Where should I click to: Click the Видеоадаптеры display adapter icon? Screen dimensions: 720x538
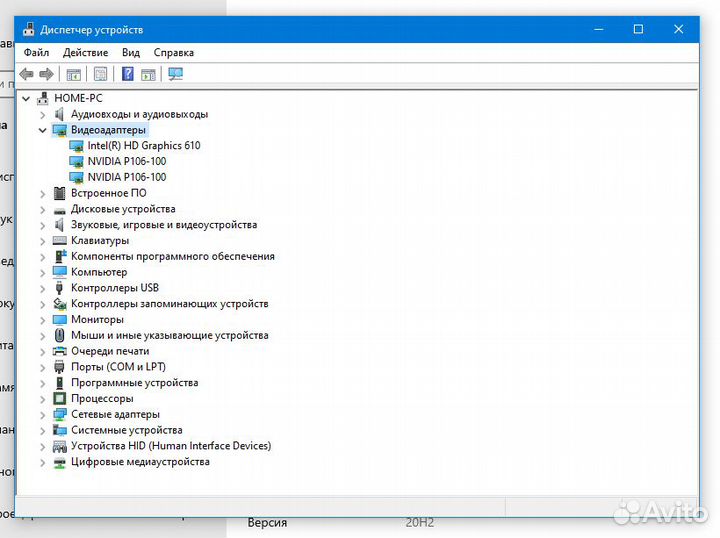click(x=60, y=130)
